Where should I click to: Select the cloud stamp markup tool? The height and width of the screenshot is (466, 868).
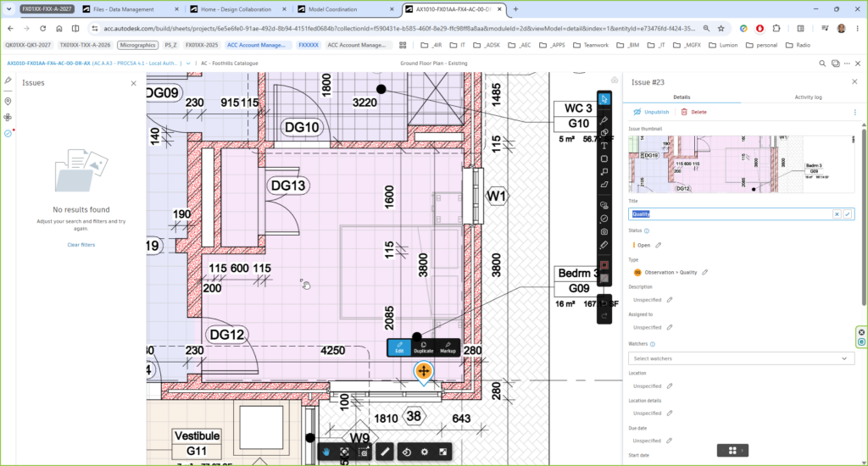tap(604, 205)
